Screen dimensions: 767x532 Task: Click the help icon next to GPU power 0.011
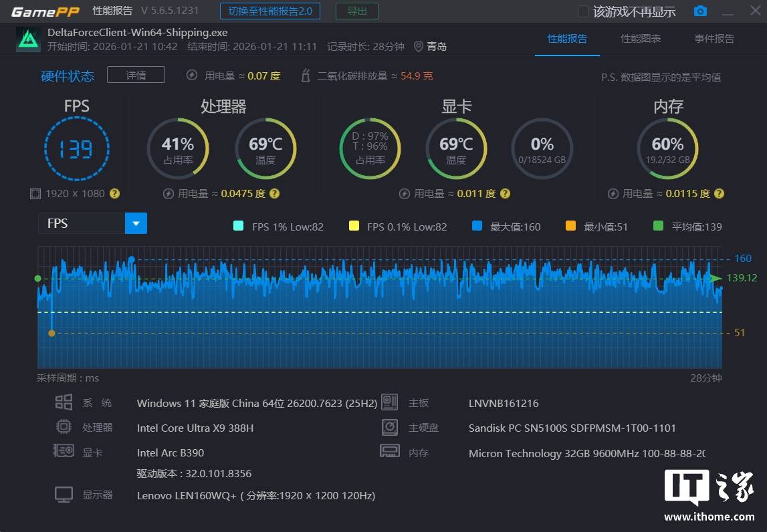coord(505,194)
